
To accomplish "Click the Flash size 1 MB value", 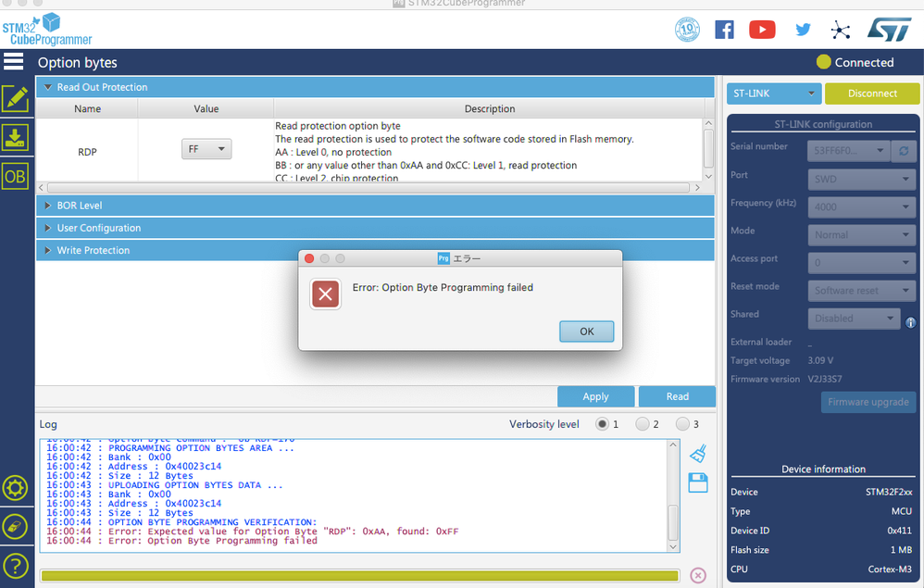I will [x=901, y=550].
